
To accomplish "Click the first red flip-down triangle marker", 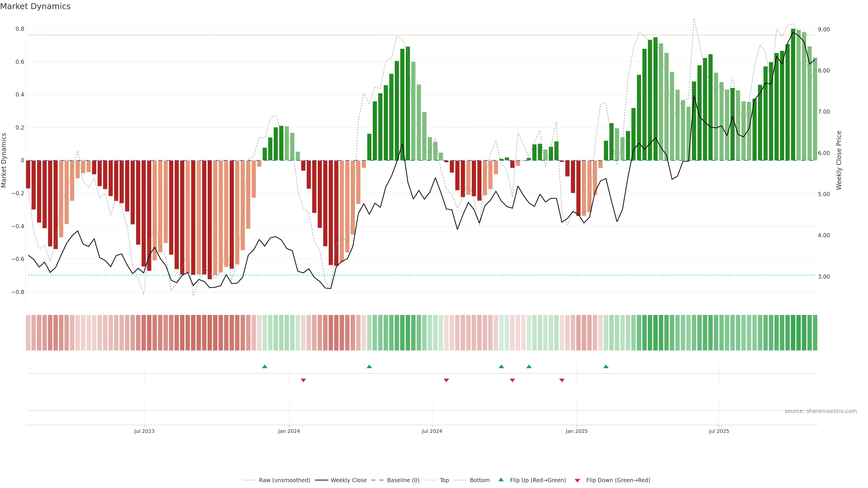I will [303, 380].
